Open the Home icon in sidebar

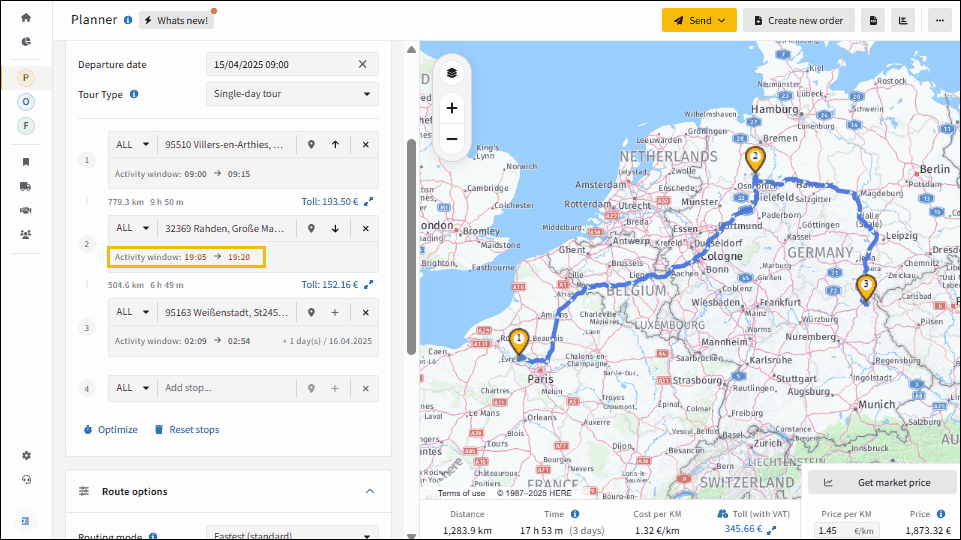tap(26, 18)
